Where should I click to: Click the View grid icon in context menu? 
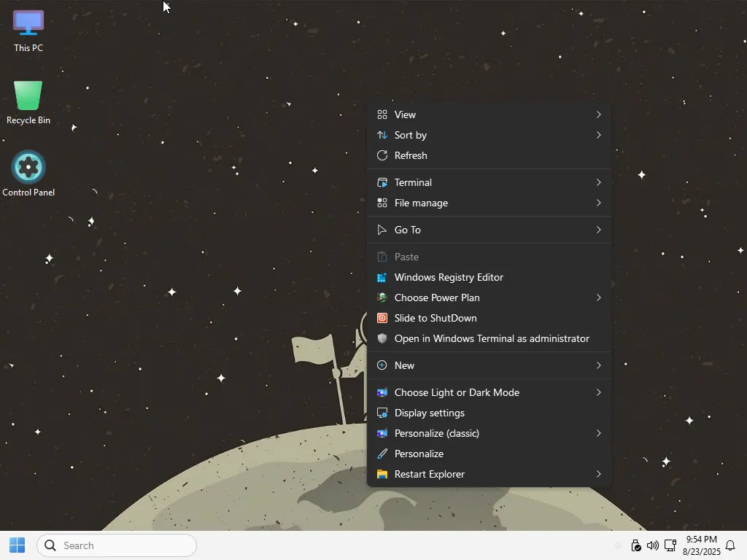(382, 114)
